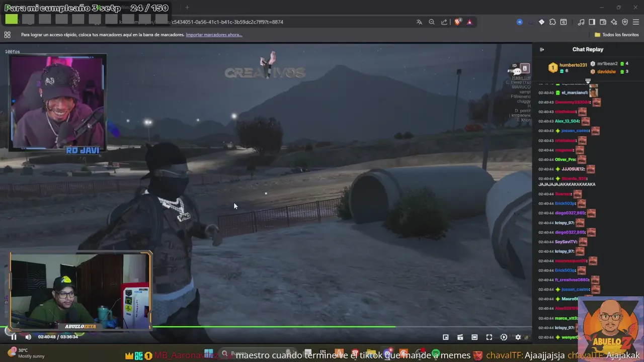This screenshot has width=644, height=362.
Task: Select davidsiw in the leaderboard
Action: click(607, 71)
